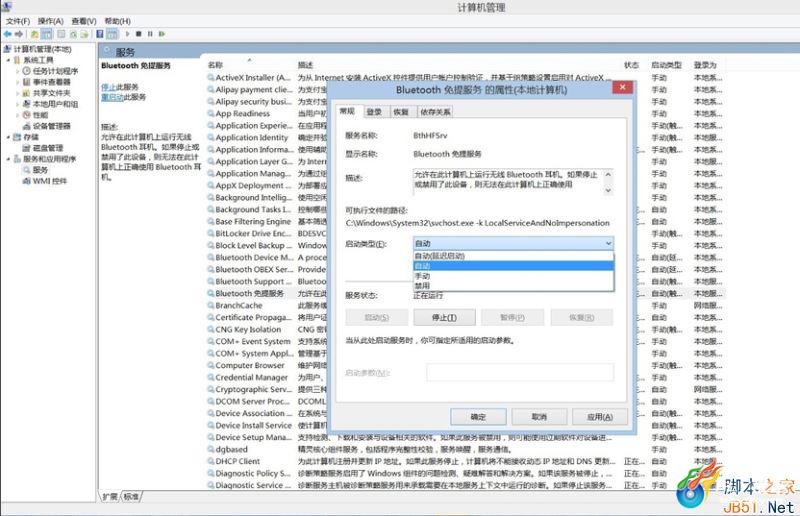Click the gear icon beside Credential Manager

point(211,377)
